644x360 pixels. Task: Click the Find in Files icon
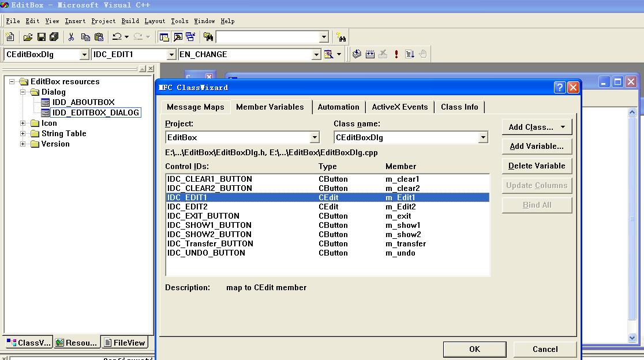[x=208, y=37]
